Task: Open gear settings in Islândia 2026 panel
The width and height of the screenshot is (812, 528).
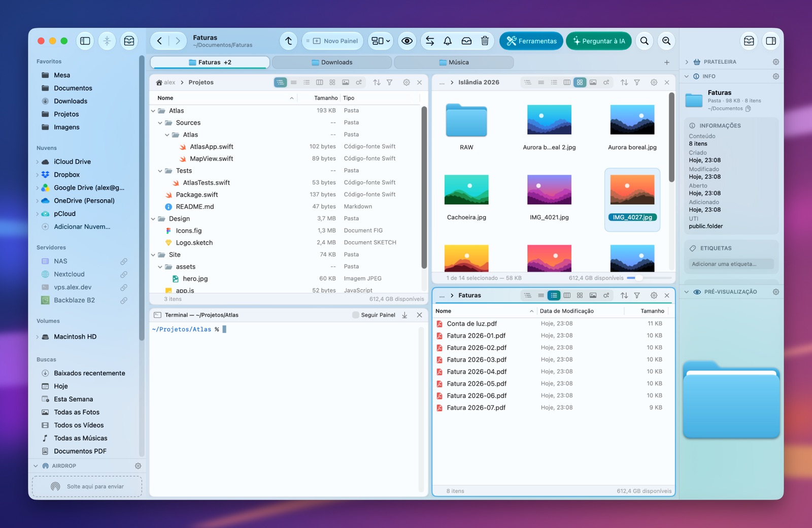Action: point(654,82)
